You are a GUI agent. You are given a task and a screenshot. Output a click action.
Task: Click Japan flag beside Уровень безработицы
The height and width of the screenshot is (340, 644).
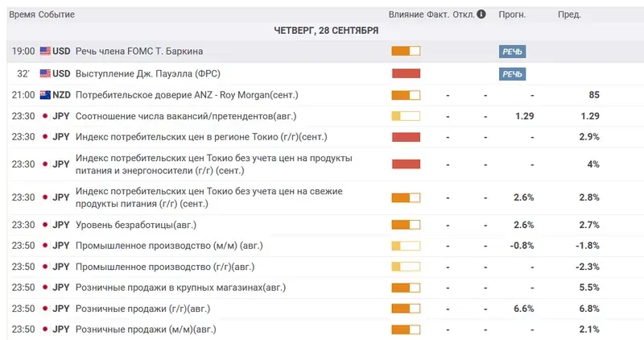click(x=45, y=225)
